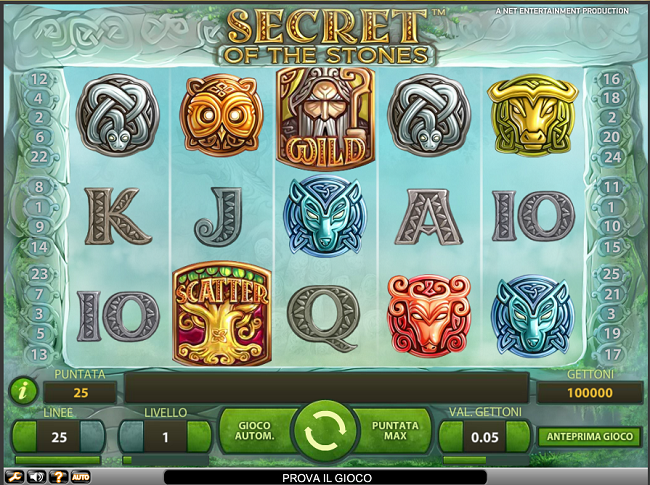The image size is (650, 485).
Task: Click the Wild druid symbol
Action: click(325, 119)
